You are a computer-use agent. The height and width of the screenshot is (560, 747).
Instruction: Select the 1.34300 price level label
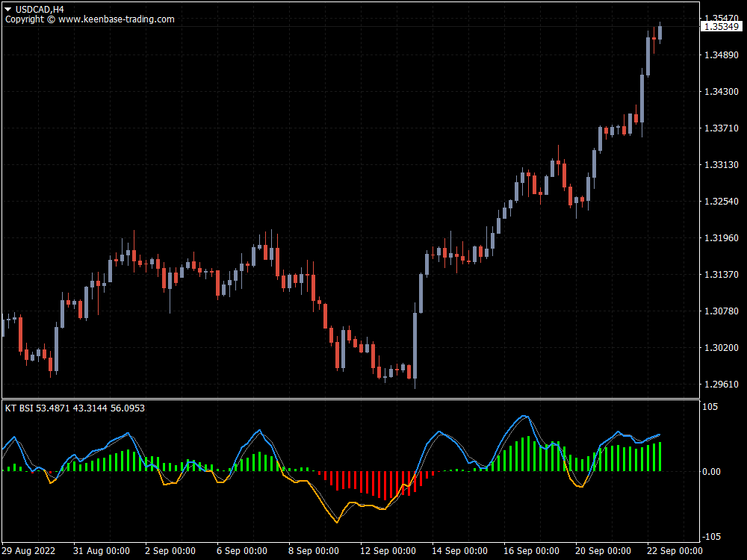[722, 91]
